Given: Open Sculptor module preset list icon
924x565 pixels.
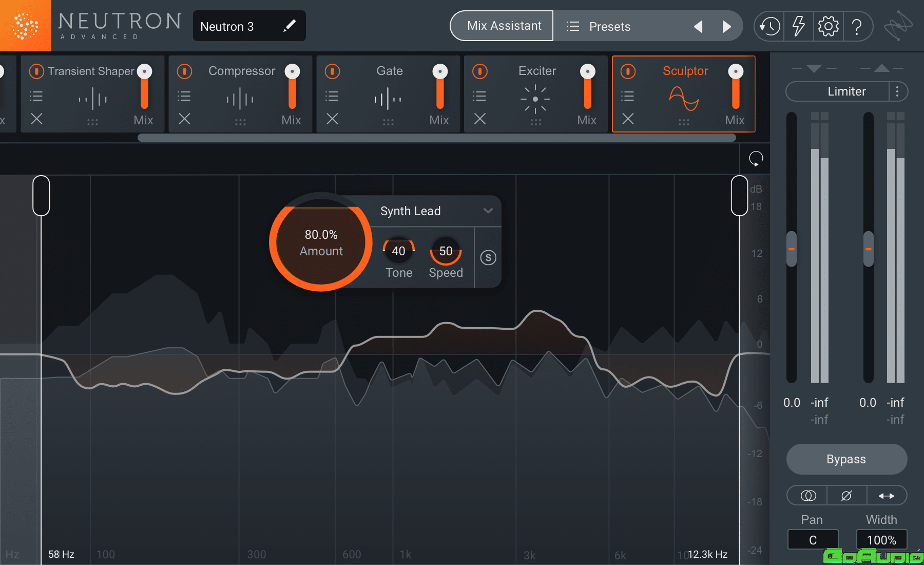Looking at the screenshot, I should point(627,96).
